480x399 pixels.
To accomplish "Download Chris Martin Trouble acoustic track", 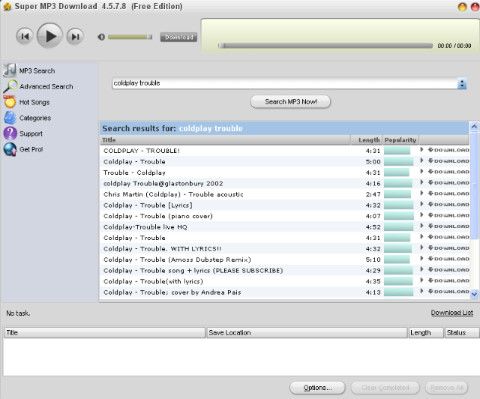I will click(x=449, y=194).
